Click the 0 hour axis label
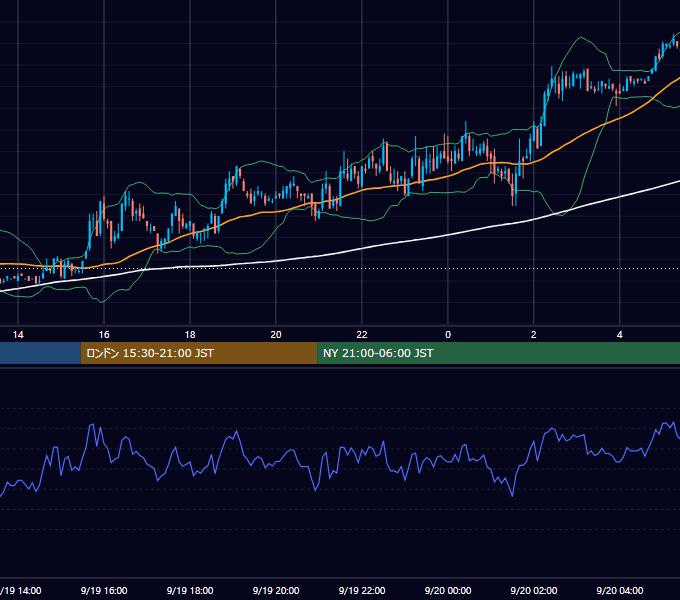 pos(448,335)
